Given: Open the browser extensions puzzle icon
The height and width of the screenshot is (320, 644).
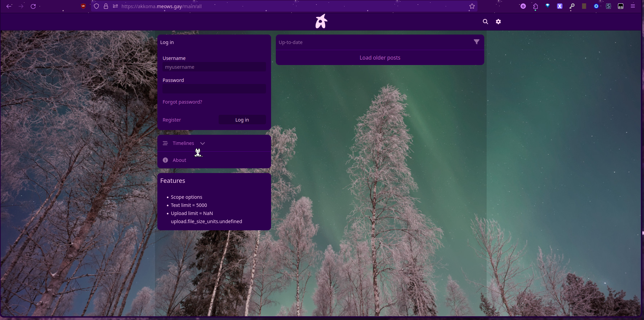Looking at the screenshot, I should click(535, 6).
